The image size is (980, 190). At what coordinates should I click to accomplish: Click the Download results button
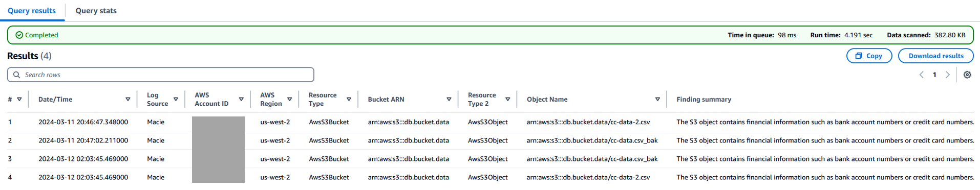[x=935, y=56]
